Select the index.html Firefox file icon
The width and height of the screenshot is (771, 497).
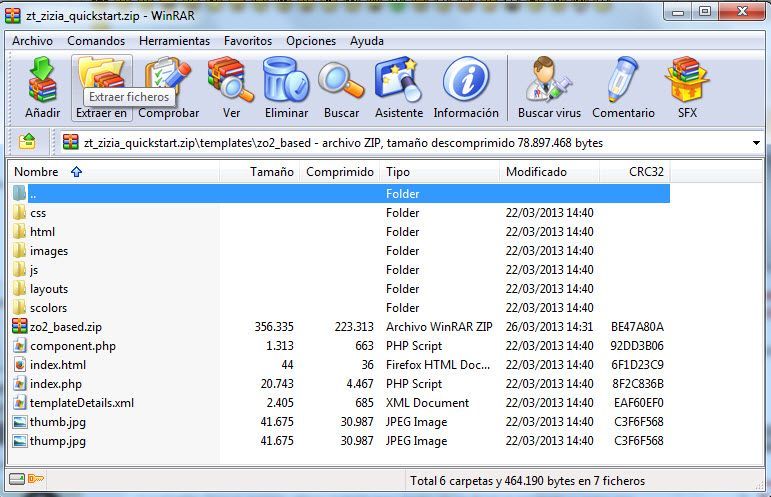tap(20, 365)
